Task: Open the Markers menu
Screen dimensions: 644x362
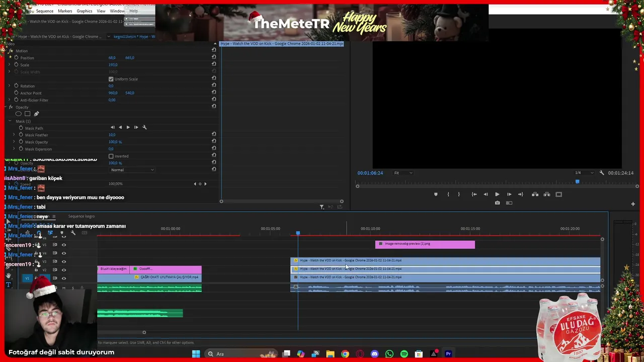Action: coord(65,11)
